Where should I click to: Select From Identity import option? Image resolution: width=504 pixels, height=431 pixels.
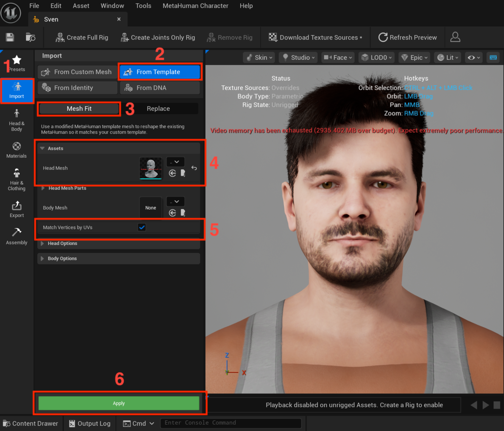[x=78, y=88]
